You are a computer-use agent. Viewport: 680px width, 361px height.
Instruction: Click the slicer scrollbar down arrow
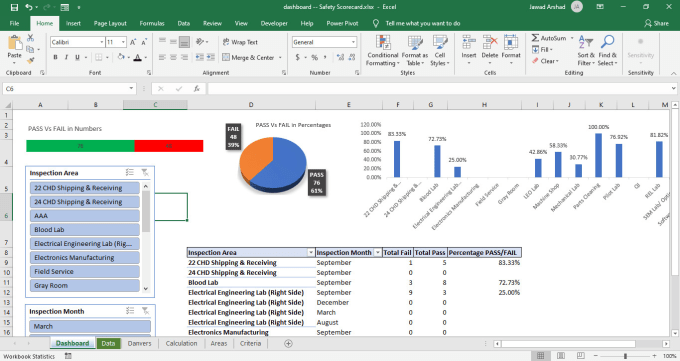coord(146,288)
